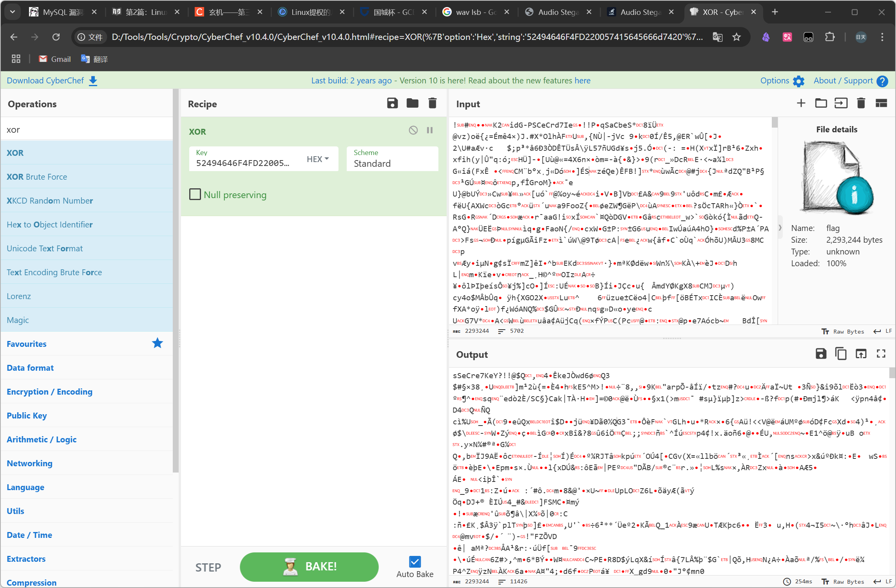
Task: Click the operations search field
Action: click(x=87, y=129)
